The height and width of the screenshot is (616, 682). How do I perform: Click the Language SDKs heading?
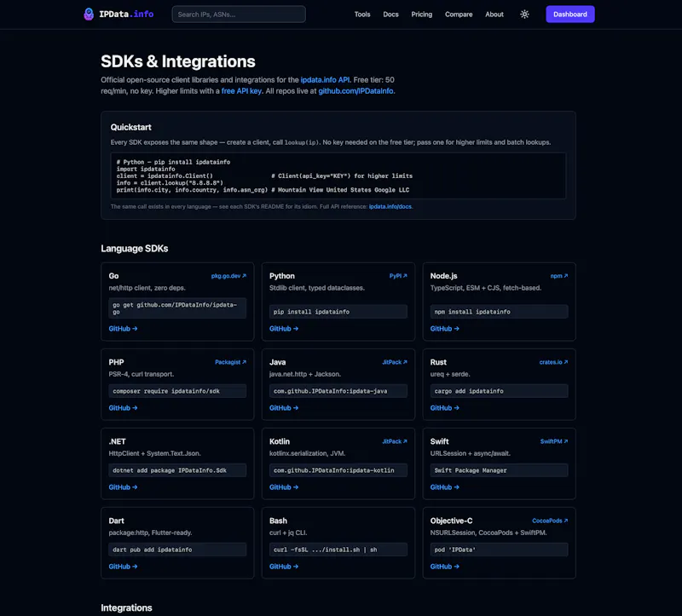135,249
